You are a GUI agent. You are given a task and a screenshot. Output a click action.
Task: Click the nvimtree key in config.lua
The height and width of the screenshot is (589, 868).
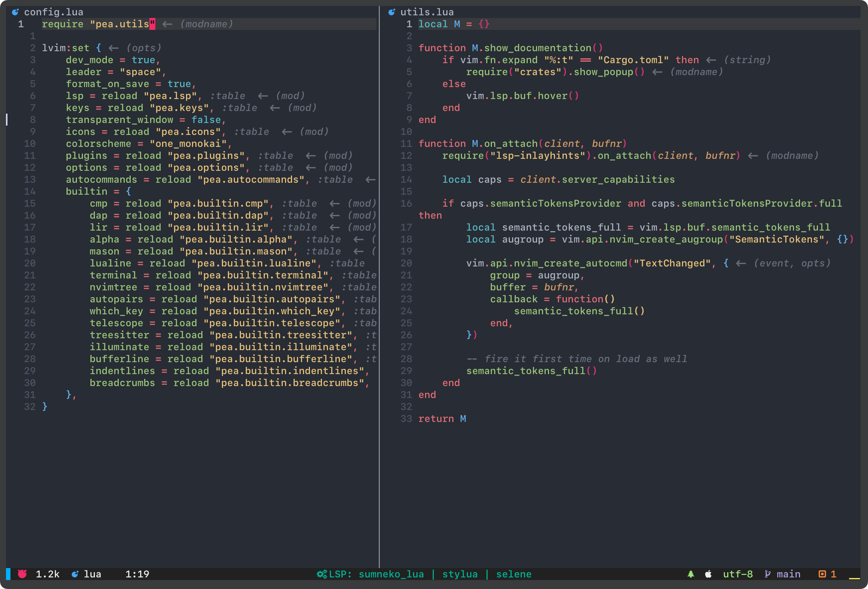(x=114, y=287)
